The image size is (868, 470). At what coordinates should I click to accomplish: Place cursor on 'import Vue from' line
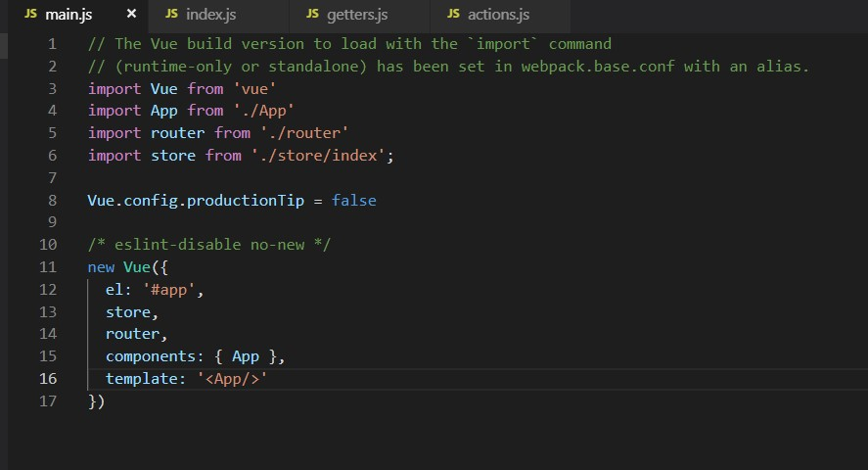182,88
